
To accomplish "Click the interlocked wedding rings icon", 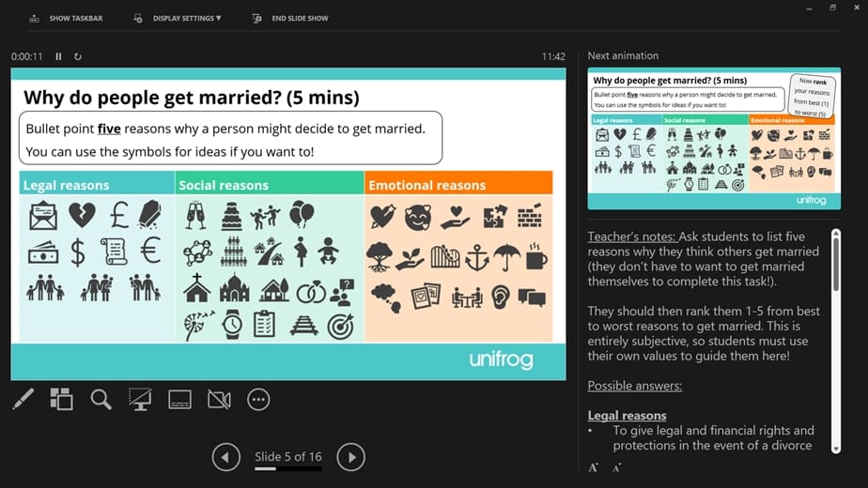I will (x=311, y=293).
